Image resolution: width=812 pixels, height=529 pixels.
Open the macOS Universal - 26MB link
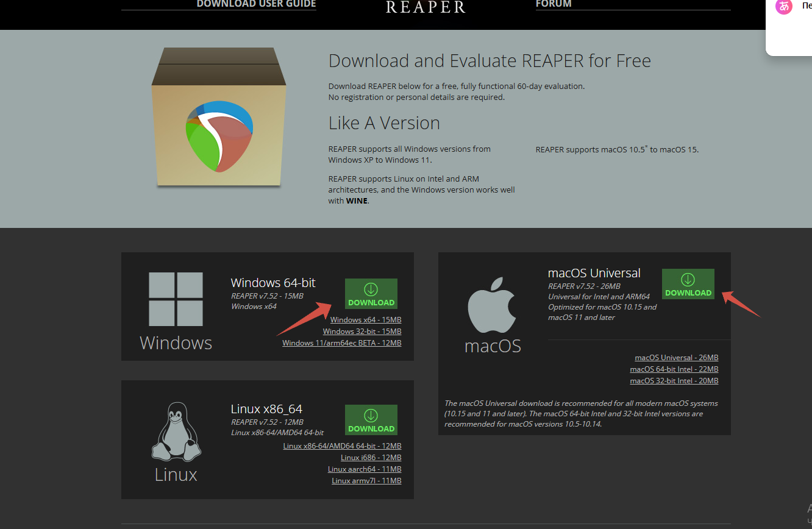pyautogui.click(x=677, y=358)
